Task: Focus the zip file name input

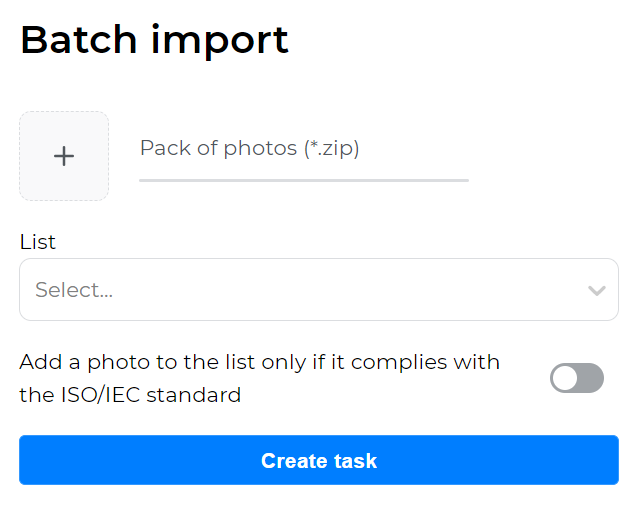Action: [303, 149]
